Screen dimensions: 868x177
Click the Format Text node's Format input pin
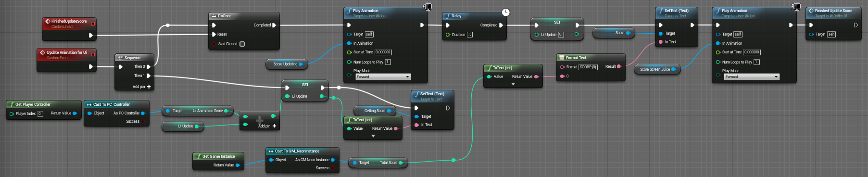563,67
